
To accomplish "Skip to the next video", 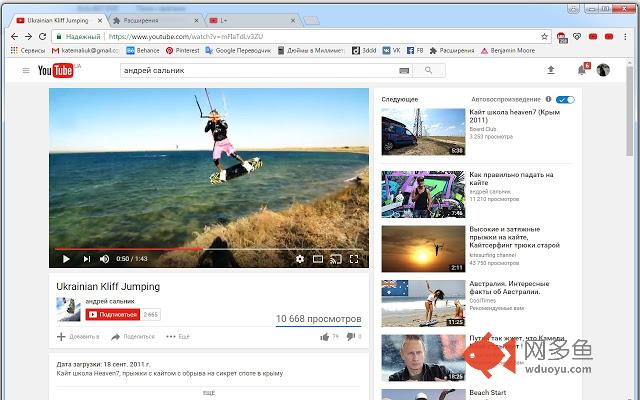I will click(85, 259).
